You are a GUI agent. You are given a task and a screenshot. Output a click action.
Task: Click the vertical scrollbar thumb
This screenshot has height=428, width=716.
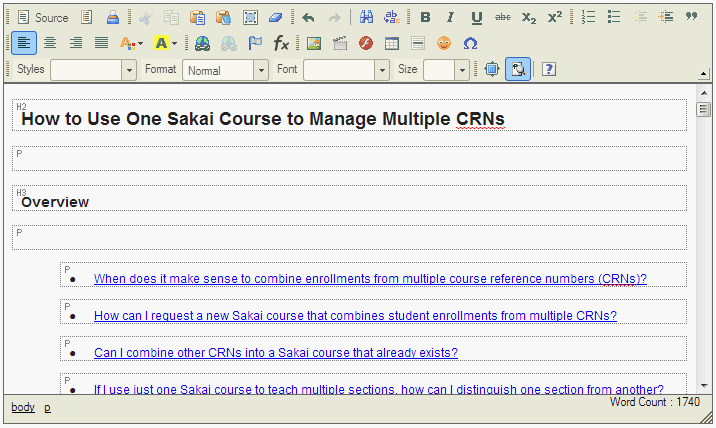coord(704,110)
